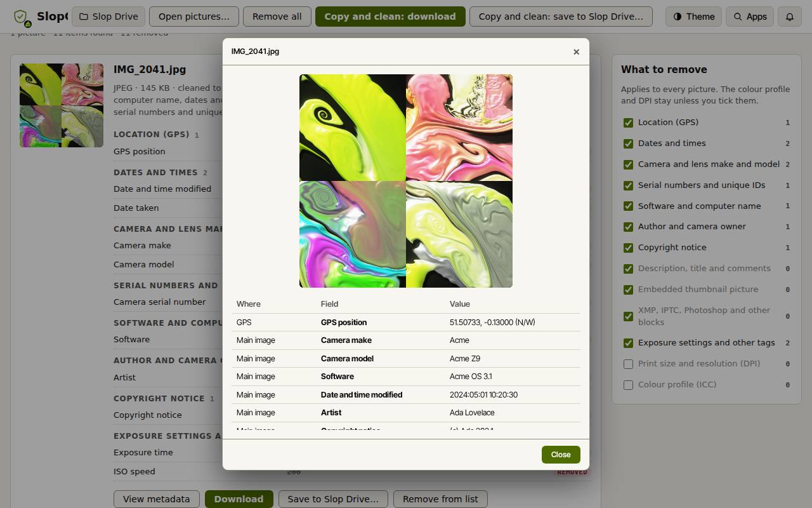This screenshot has width=812, height=508.
Task: Toggle "XMP, IPTC, Photoshop and other blocks" checkbox
Action: pos(628,316)
